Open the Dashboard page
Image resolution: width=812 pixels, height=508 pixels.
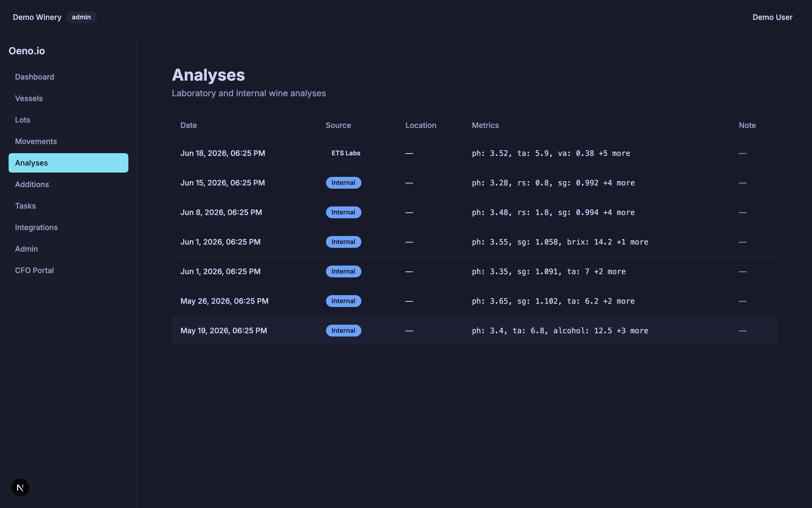click(68, 77)
